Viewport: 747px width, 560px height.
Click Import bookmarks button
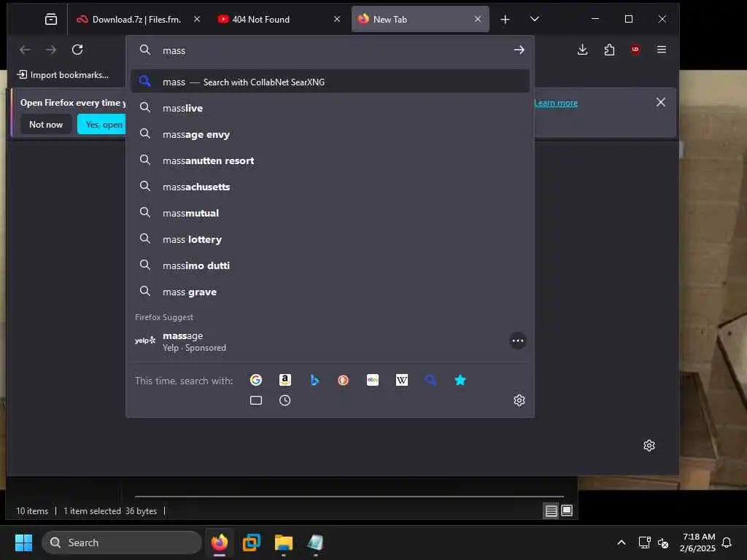pos(63,75)
